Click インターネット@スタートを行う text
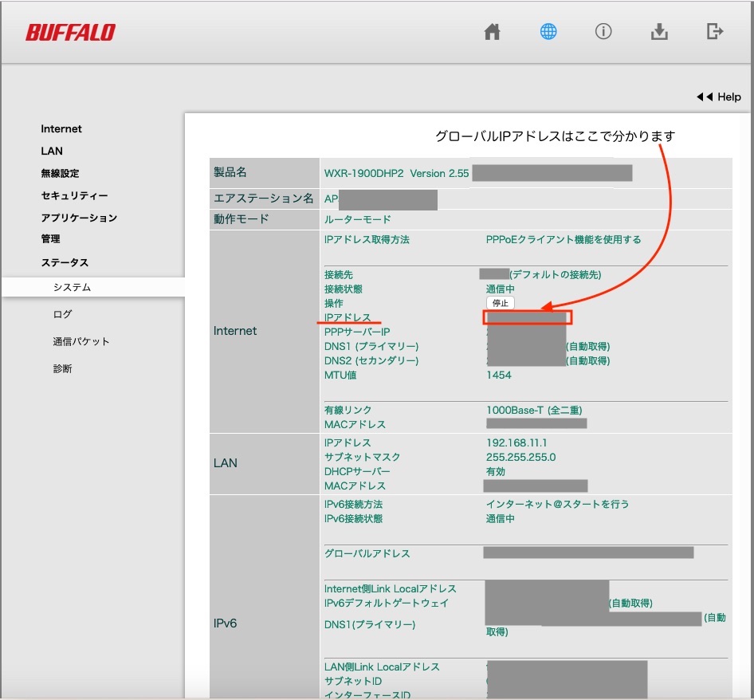 [557, 504]
